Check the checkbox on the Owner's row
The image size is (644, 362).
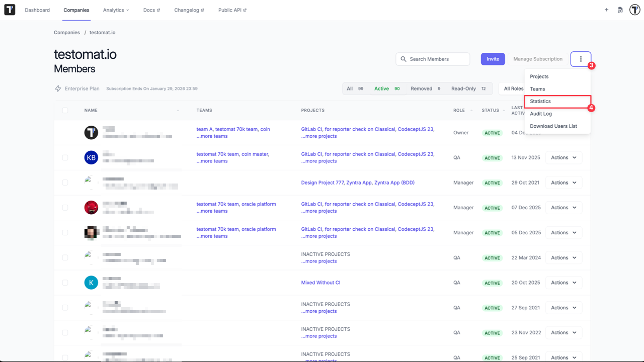click(64, 132)
